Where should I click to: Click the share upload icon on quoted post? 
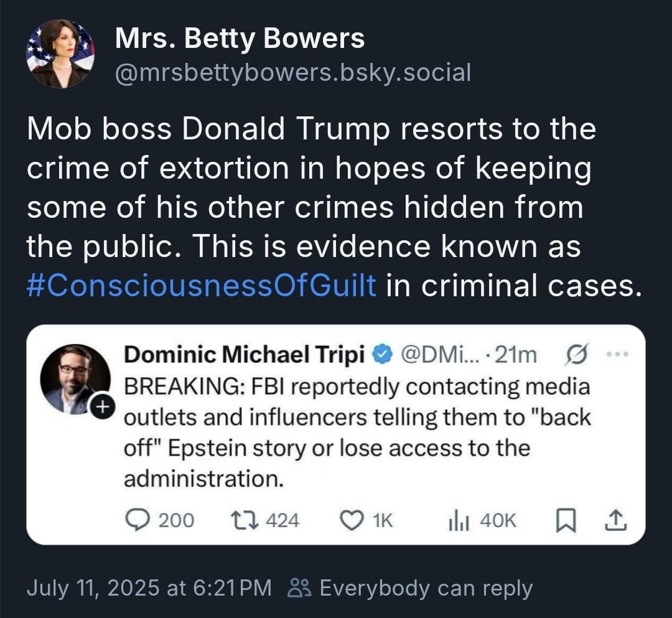614,520
